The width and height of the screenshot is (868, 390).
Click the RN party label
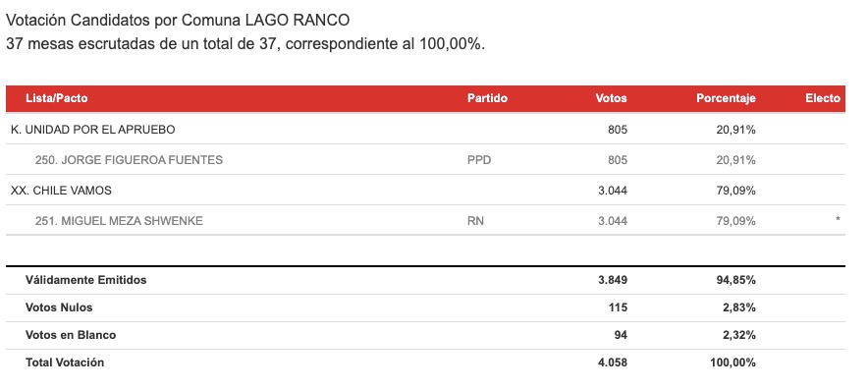(475, 221)
